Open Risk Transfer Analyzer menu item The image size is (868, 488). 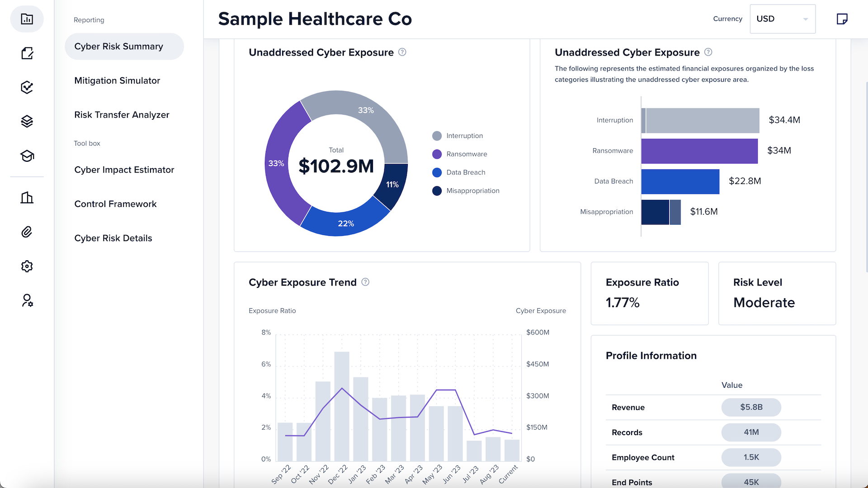[x=122, y=115]
